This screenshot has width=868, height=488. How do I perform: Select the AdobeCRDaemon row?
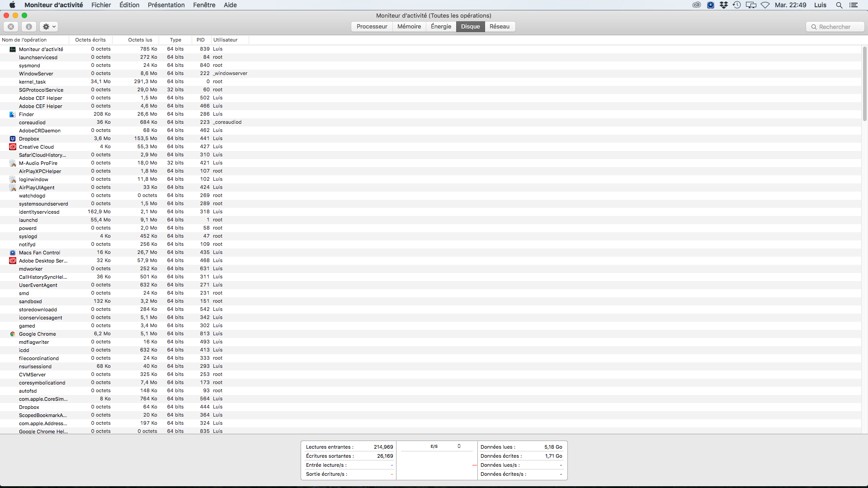click(x=430, y=131)
